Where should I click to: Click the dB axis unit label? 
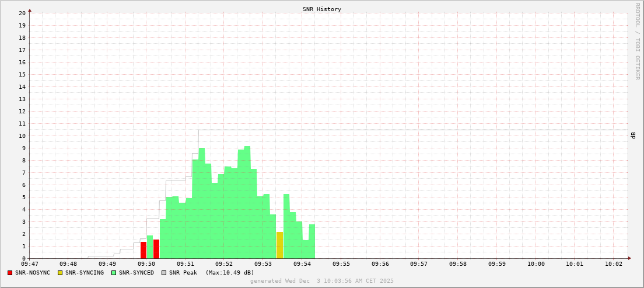click(633, 136)
